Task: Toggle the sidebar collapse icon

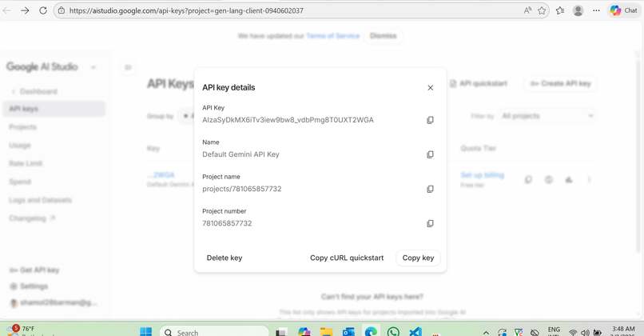Action: (x=128, y=67)
